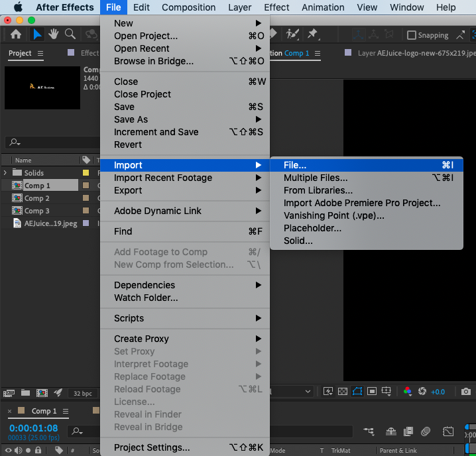Expand Import Recent Footage submenu
The image size is (476, 456).
tap(185, 178)
